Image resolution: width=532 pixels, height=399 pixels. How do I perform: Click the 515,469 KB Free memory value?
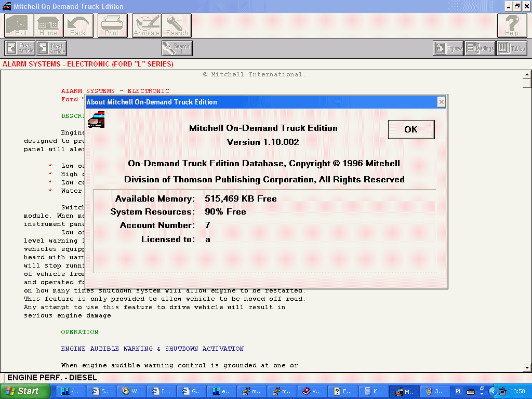241,199
